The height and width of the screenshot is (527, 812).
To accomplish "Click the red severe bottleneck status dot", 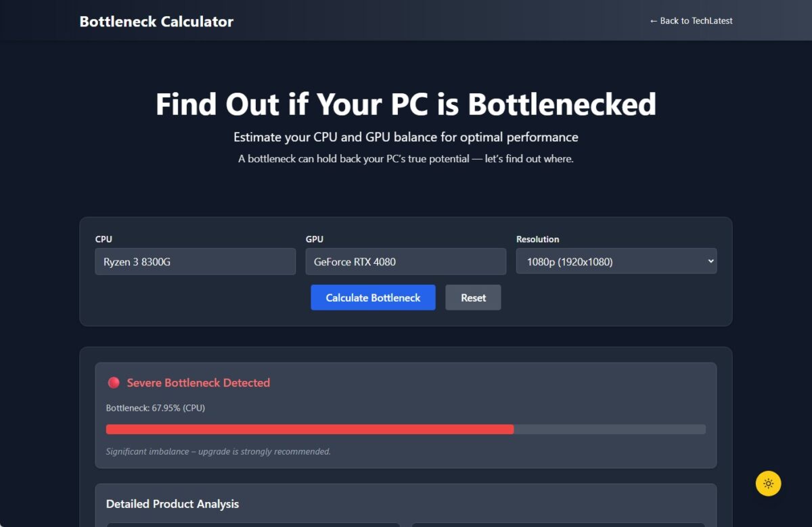I will 114,382.
